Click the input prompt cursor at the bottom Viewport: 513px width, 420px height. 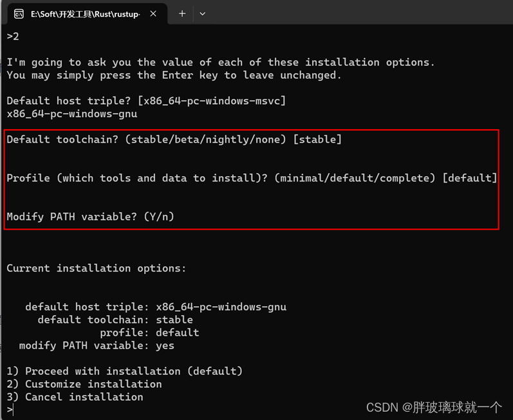point(10,409)
